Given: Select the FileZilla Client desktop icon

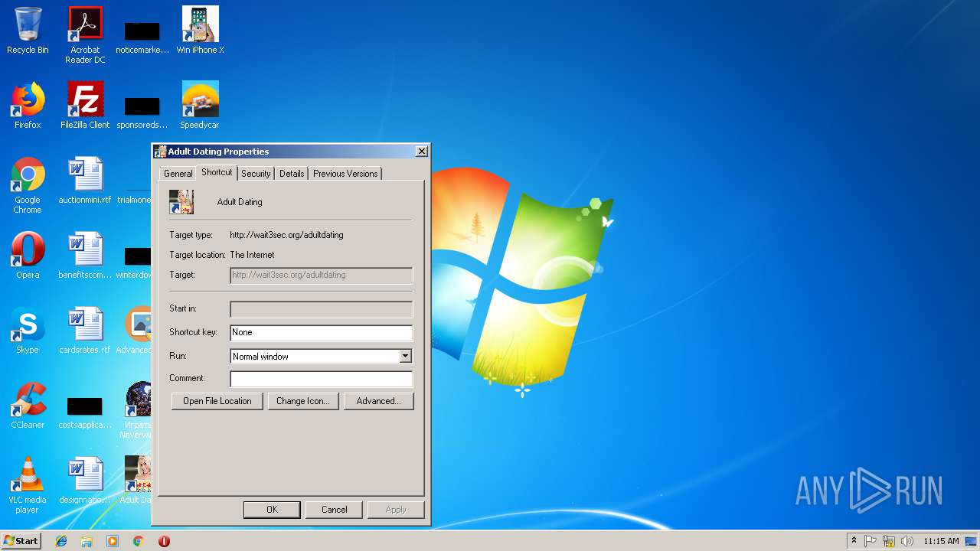Looking at the screenshot, I should (85, 106).
